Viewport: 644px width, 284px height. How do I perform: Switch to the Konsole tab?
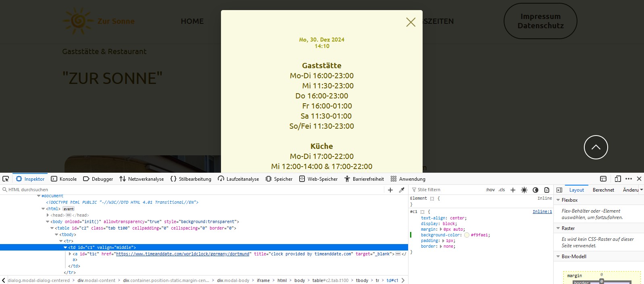point(64,179)
